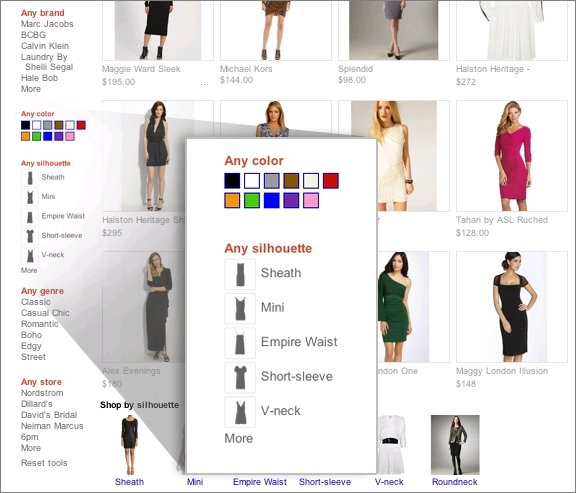Click the Roundneck thumbnail under Shop by silhouette
The image size is (576, 493).
click(x=455, y=445)
